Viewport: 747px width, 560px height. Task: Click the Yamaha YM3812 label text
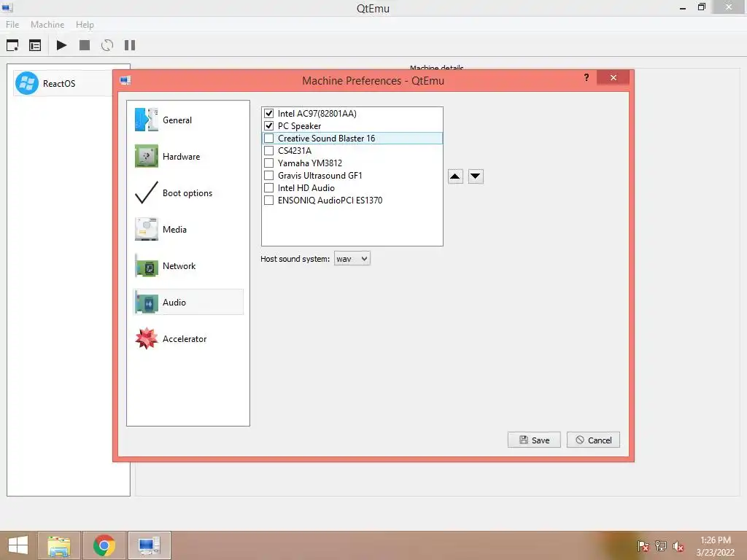click(309, 163)
